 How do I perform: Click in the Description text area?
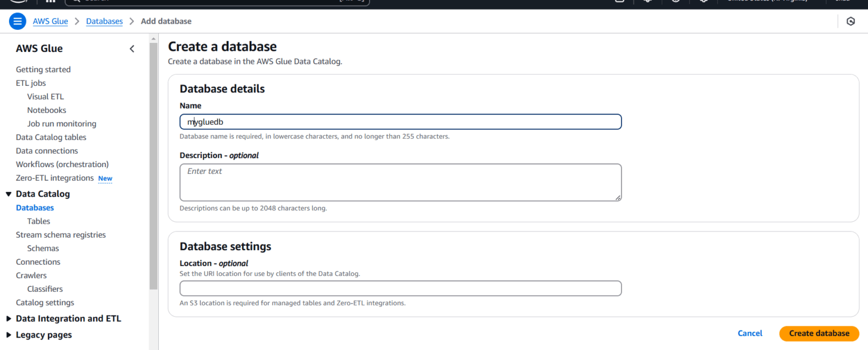[400, 182]
